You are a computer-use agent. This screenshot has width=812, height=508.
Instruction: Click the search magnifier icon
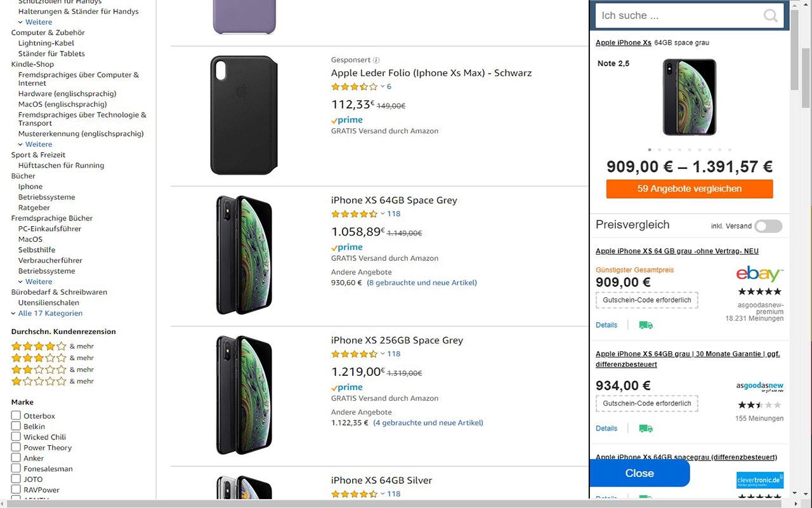[x=770, y=16]
